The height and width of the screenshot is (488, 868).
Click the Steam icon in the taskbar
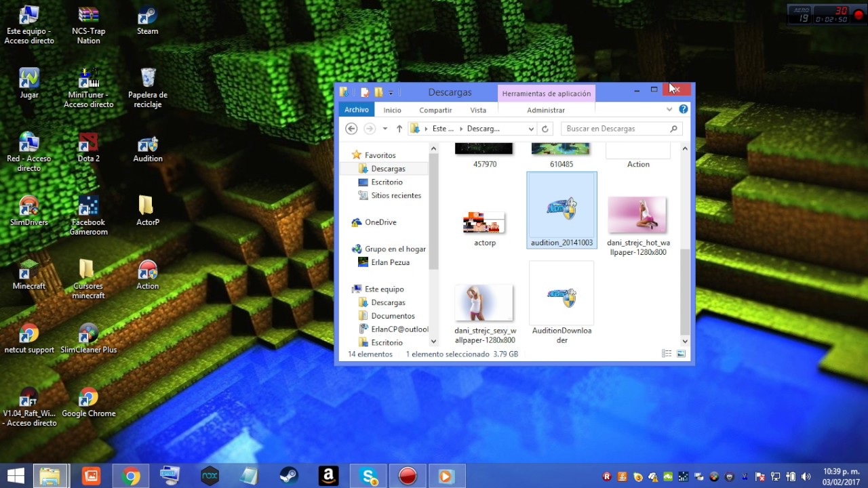(290, 476)
